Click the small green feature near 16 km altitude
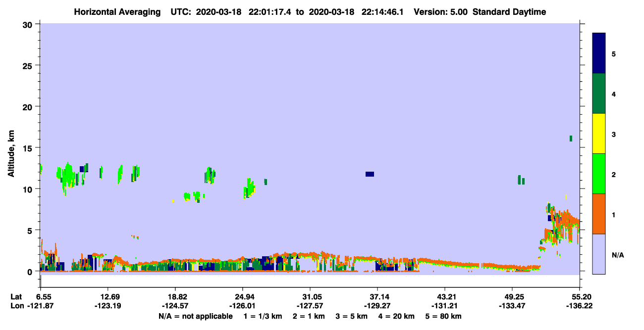This screenshot has height=330, width=644. (571, 138)
